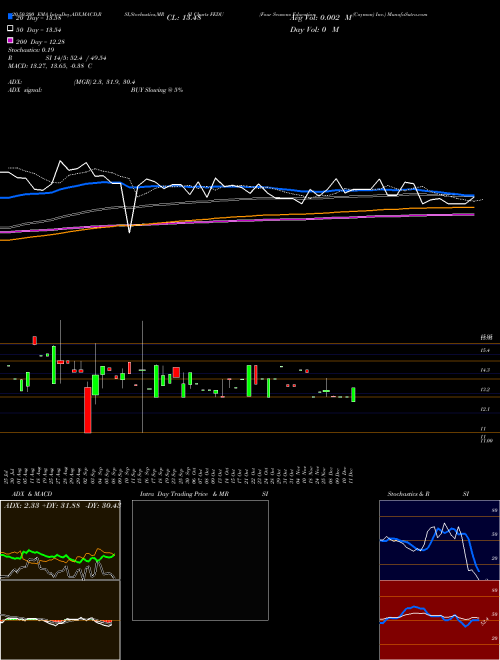Click the 'ADX & MACD' panel title

coord(32,494)
